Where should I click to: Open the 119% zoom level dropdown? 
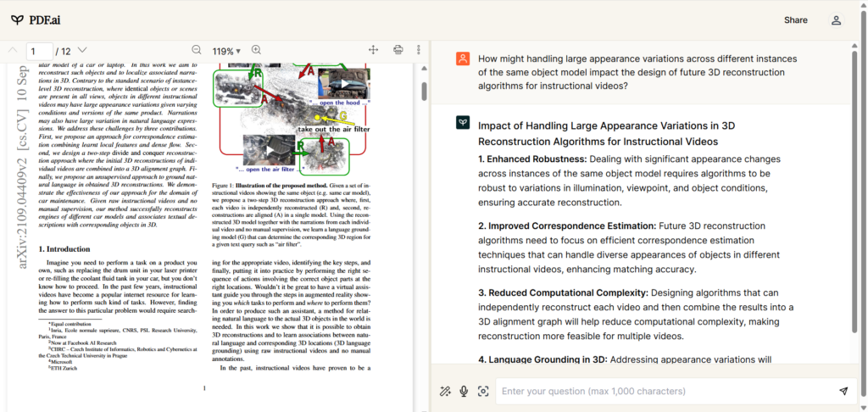(226, 51)
